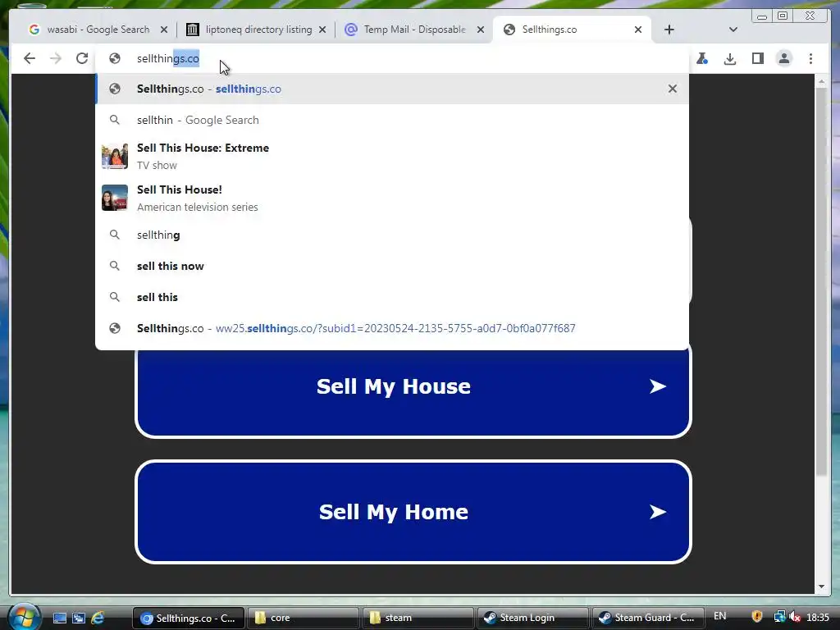Image resolution: width=840 pixels, height=630 pixels.
Task: Click the network tray icon
Action: click(x=779, y=617)
